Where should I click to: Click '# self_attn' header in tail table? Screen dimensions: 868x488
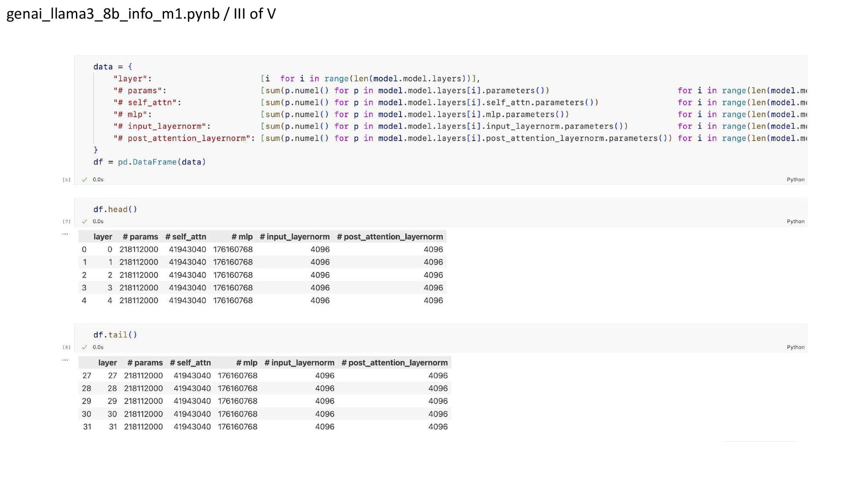(x=190, y=363)
